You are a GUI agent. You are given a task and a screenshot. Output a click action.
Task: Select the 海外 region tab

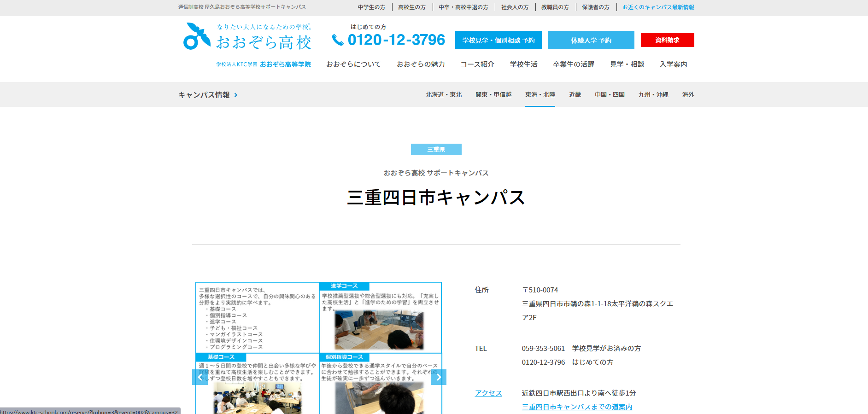pos(688,94)
